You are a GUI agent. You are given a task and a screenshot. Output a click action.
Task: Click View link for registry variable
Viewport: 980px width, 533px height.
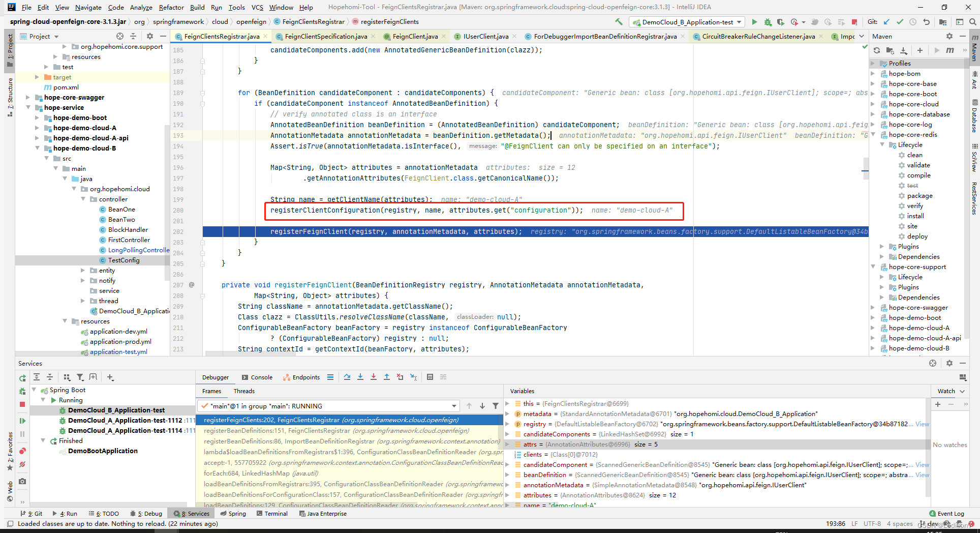click(x=922, y=424)
